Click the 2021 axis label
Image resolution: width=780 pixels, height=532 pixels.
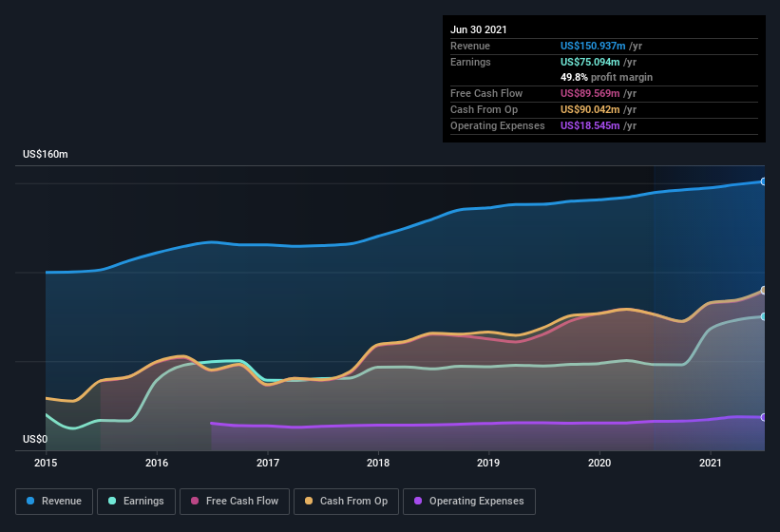(711, 463)
